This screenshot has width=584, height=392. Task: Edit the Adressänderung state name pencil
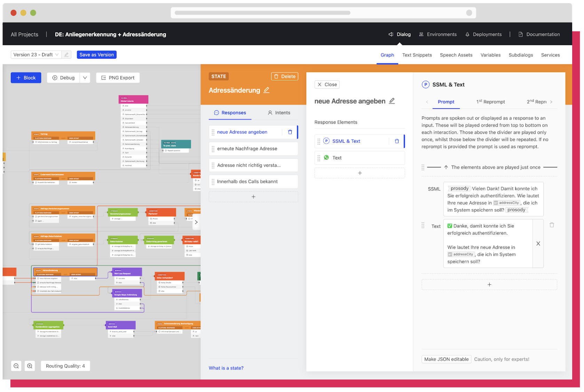pos(267,90)
